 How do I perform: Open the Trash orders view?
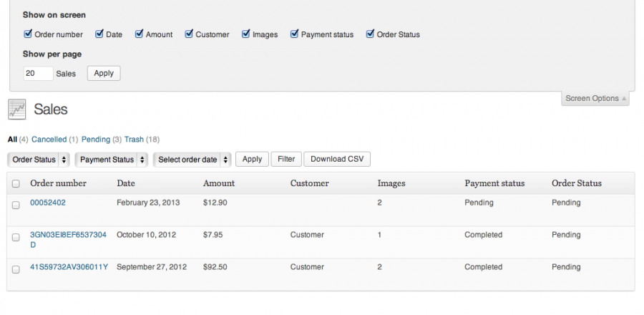pyautogui.click(x=134, y=140)
